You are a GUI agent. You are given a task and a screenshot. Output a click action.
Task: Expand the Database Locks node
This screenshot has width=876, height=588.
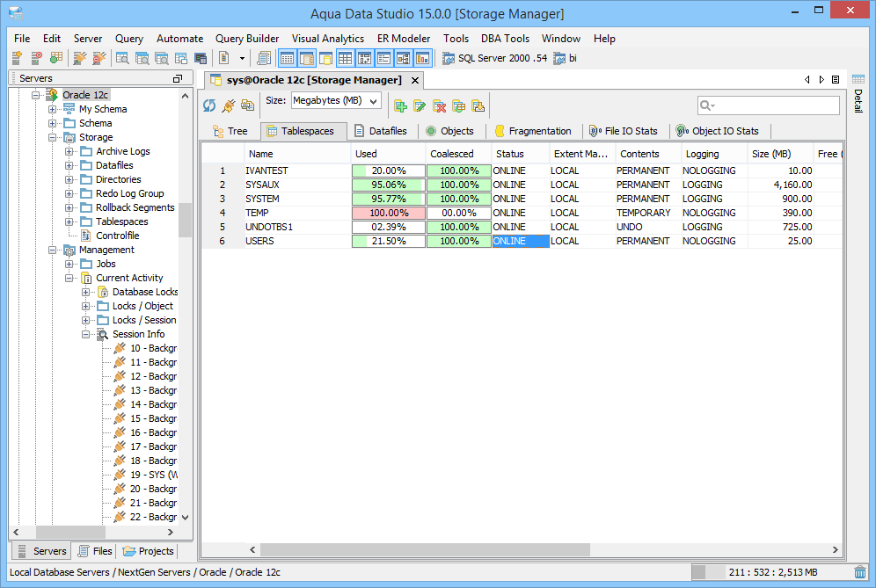click(85, 292)
